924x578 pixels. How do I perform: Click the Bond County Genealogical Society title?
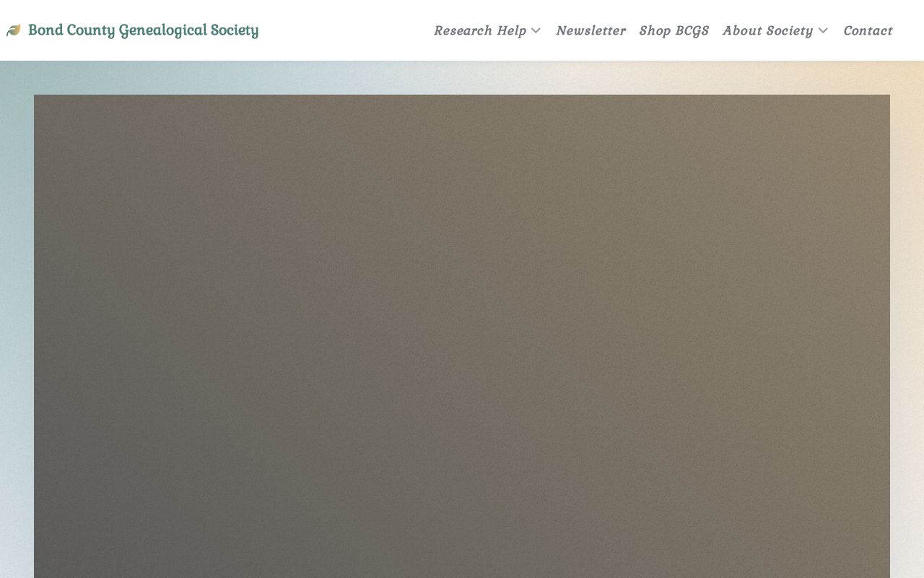(x=143, y=30)
